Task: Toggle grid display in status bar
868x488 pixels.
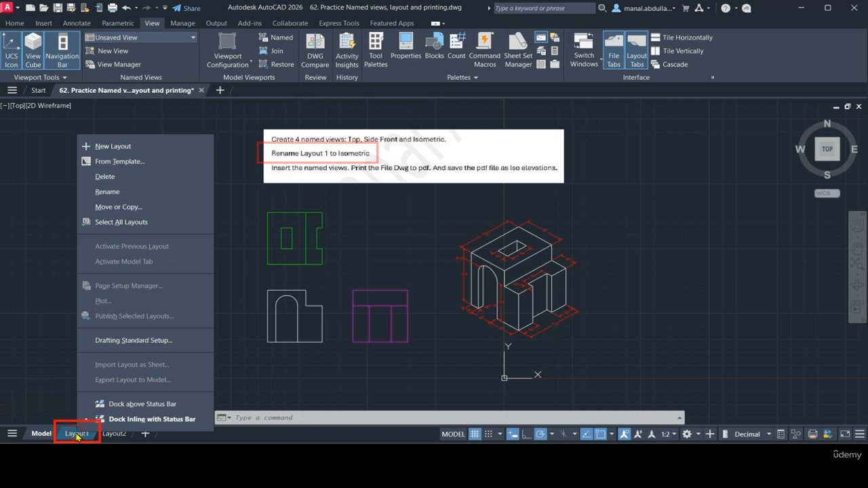Action: 475,434
